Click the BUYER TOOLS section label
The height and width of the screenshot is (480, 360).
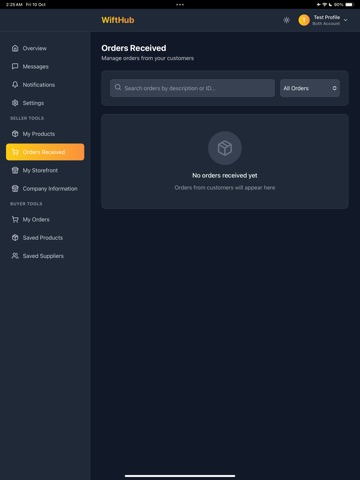click(26, 204)
